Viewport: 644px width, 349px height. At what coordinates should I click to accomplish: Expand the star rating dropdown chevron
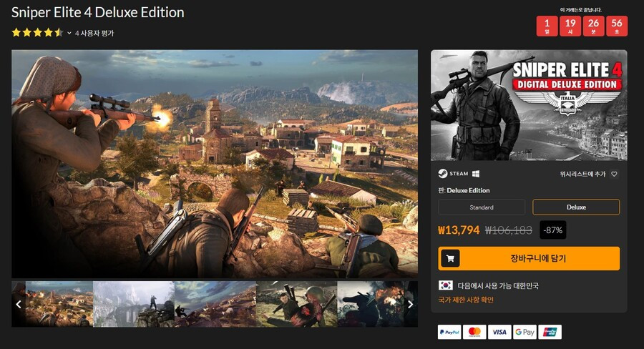69,33
